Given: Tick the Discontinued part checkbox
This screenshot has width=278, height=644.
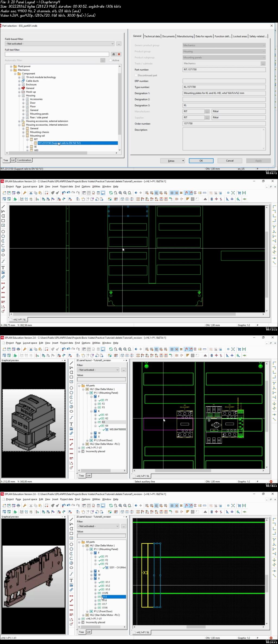Looking at the screenshot, I should point(136,75).
